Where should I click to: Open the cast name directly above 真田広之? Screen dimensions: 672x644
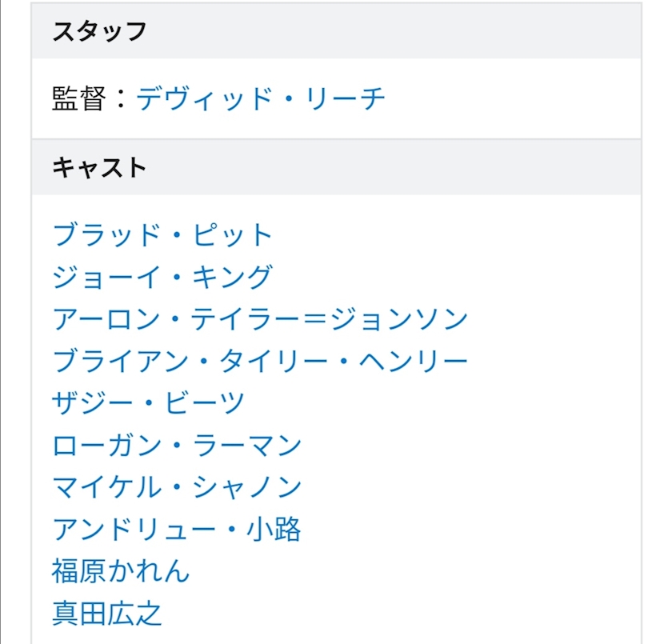tap(121, 570)
